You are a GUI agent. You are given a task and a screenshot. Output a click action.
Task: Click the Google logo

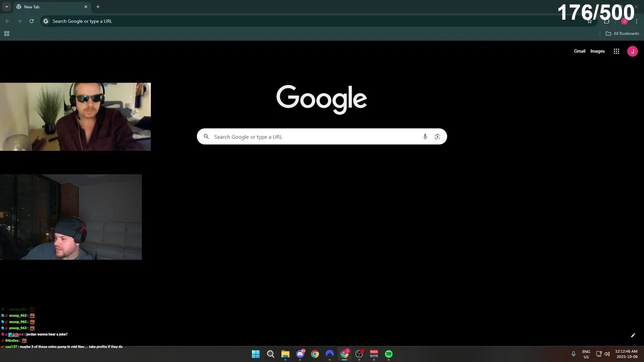pyautogui.click(x=321, y=99)
